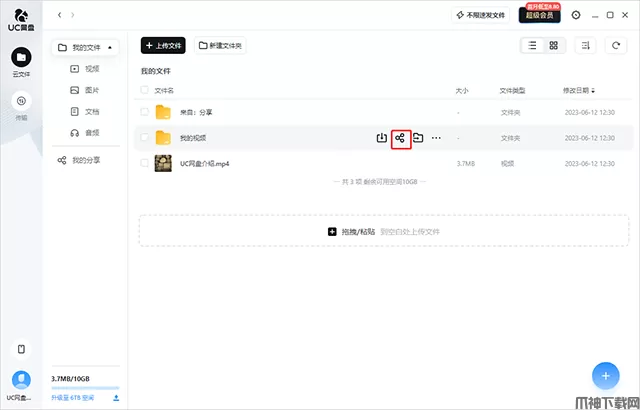The height and width of the screenshot is (410, 640).
Task: Collapse the 我的文件 tree section
Action: tap(111, 47)
